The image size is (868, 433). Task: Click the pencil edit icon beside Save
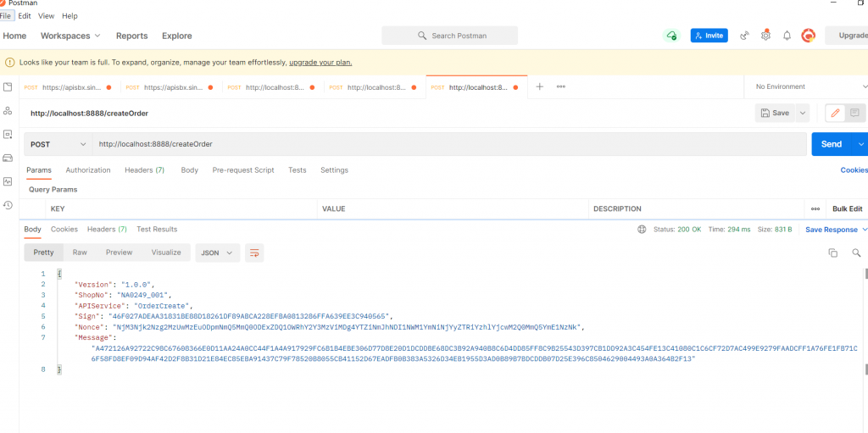835,113
